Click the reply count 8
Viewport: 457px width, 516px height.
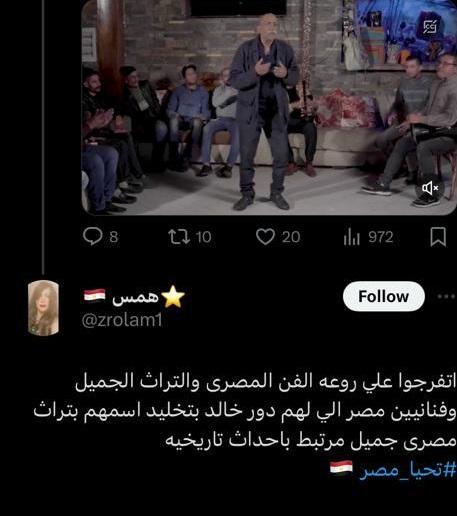(x=114, y=237)
